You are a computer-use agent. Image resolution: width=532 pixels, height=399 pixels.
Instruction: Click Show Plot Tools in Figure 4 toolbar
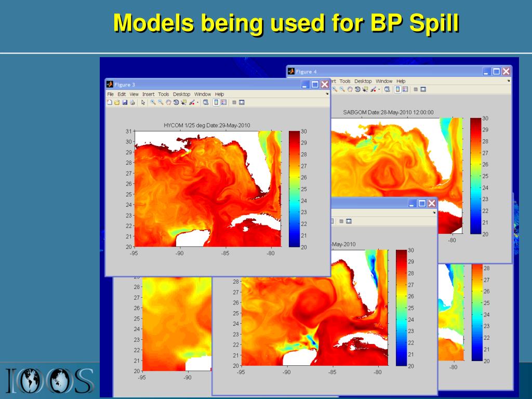tap(423, 89)
